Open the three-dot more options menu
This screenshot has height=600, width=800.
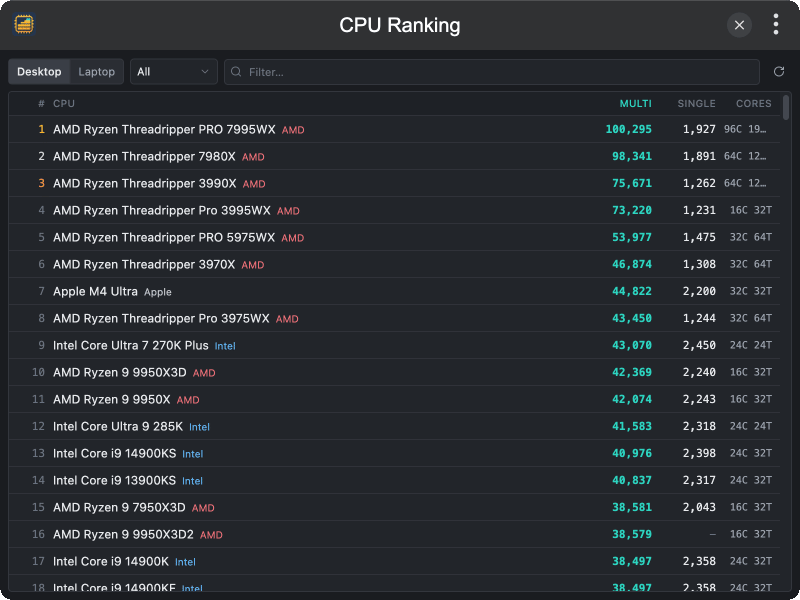tap(776, 24)
